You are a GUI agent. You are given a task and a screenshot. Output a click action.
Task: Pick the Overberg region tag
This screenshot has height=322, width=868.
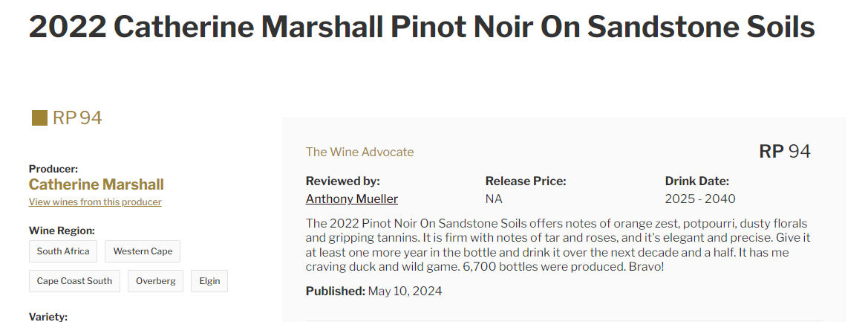pyautogui.click(x=155, y=281)
